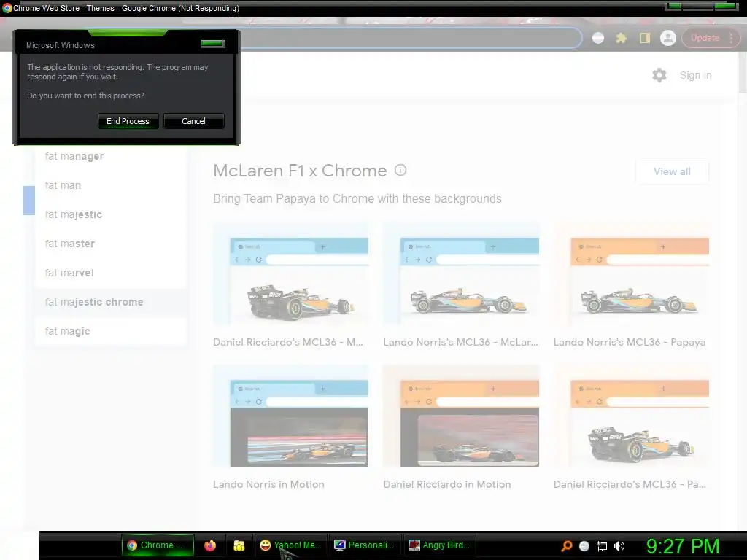The image size is (747, 560).
Task: Open the volume speaker tray icon
Action: pos(619,546)
